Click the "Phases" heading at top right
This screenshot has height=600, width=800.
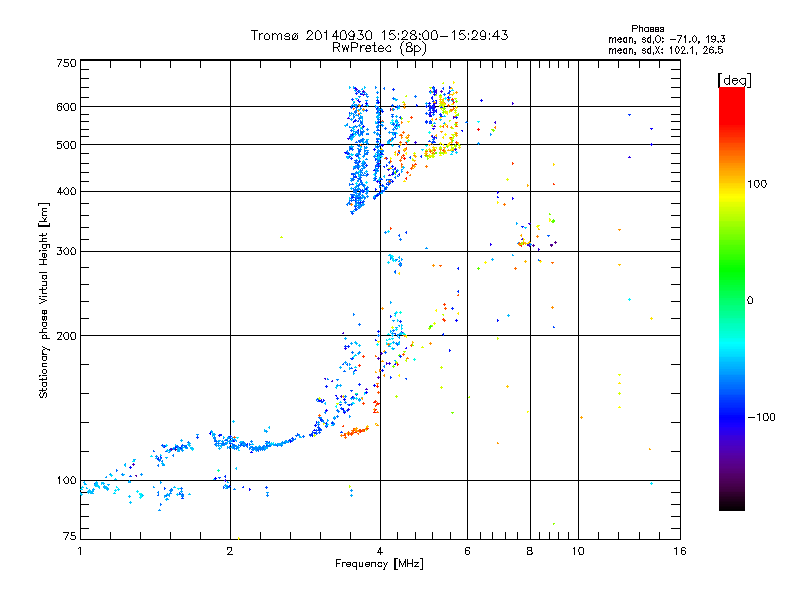(647, 29)
